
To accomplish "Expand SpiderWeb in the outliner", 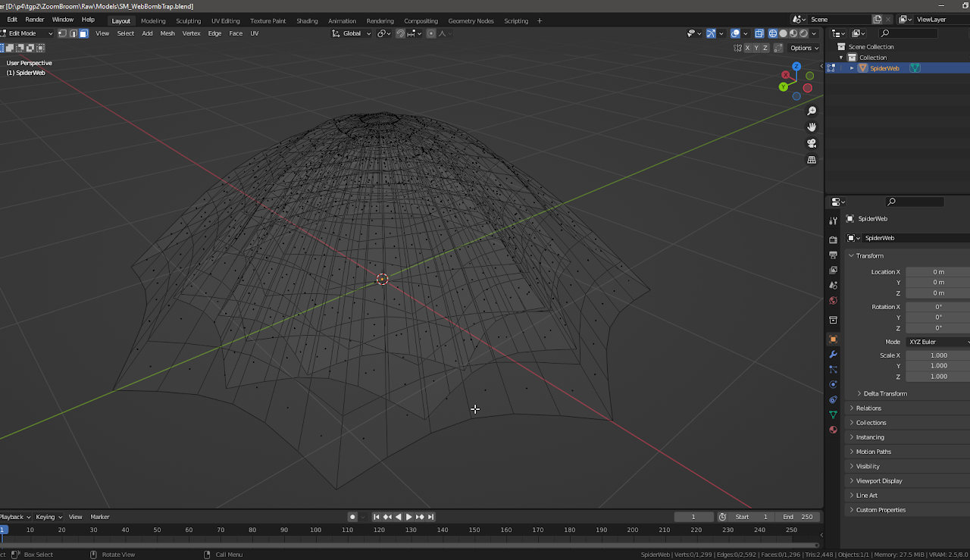I will pyautogui.click(x=852, y=68).
